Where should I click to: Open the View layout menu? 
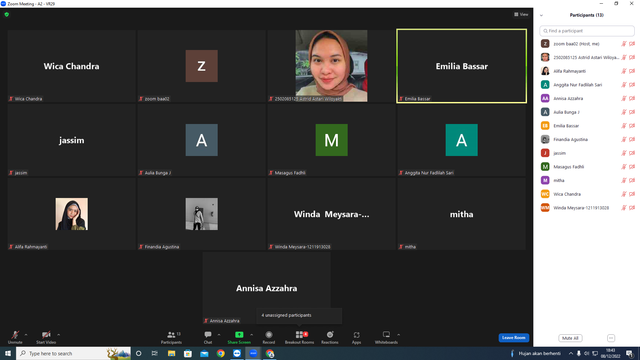coord(521,14)
